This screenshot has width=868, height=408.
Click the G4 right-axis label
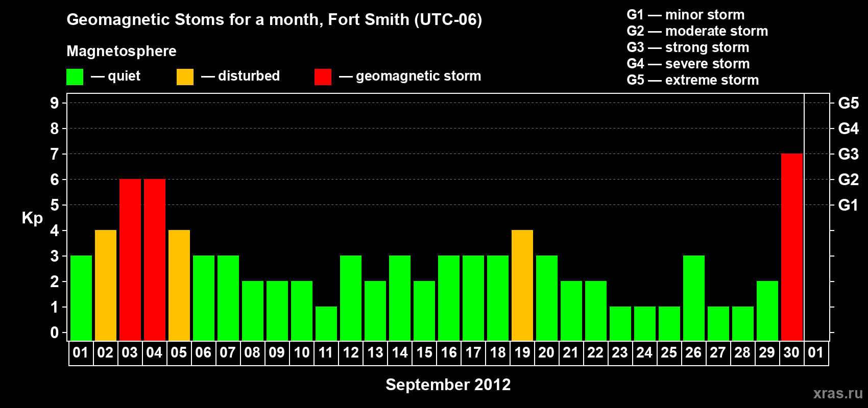click(x=848, y=129)
